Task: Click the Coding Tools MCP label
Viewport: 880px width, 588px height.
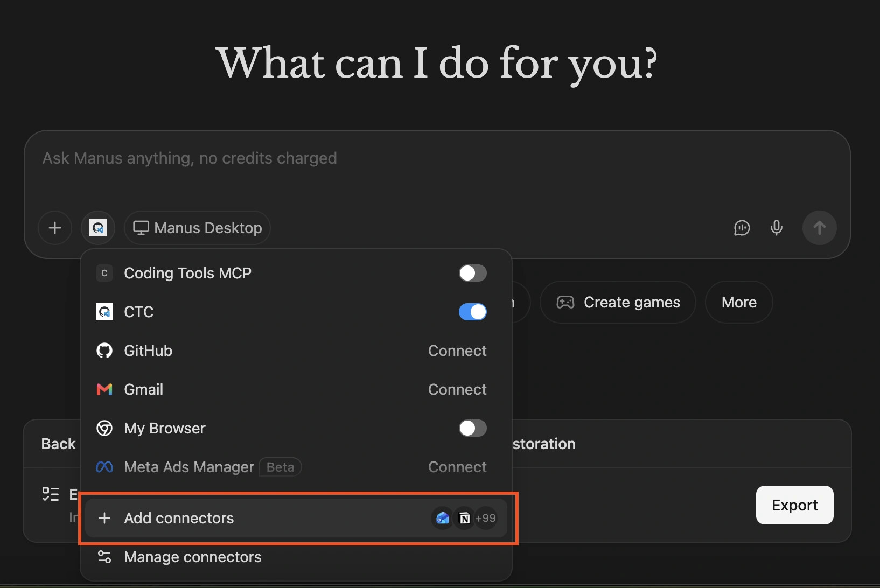Action: click(x=187, y=273)
